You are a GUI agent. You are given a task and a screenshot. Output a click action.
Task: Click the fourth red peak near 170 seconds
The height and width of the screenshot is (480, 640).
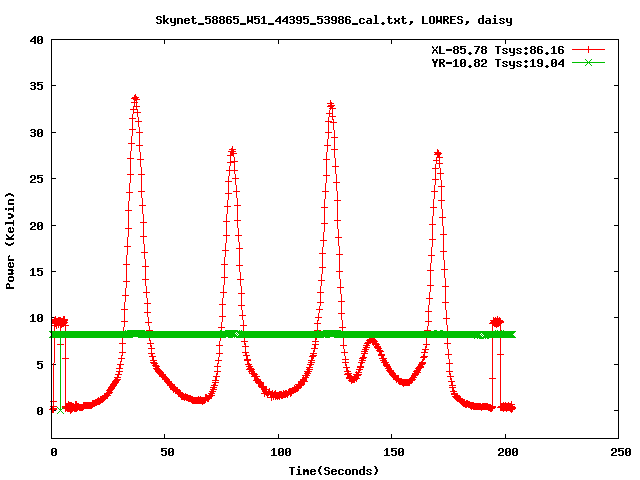(438, 154)
